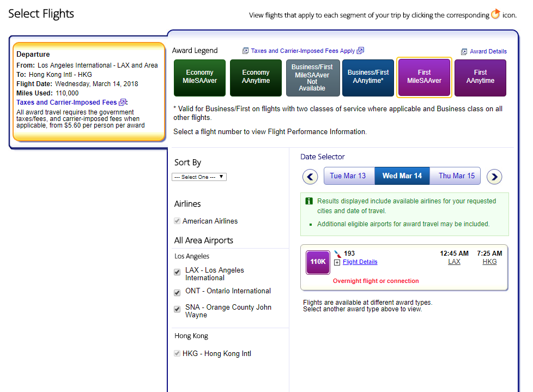Go to previous dates with left arrow
Screen dimensions: 533x392
coord(310,177)
